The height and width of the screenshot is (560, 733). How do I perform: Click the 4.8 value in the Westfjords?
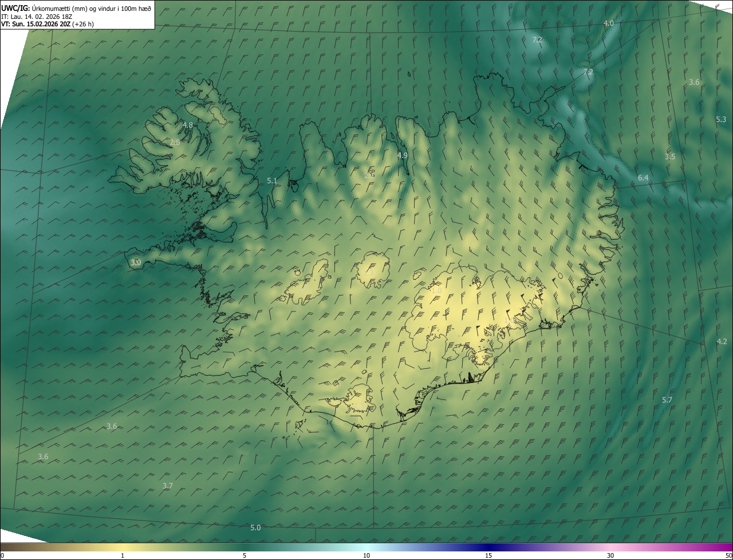188,125
